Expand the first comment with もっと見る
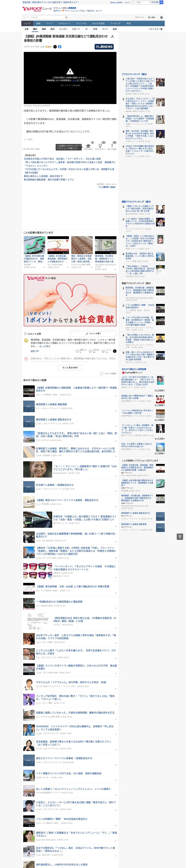The width and height of the screenshot is (186, 868). 45,346
